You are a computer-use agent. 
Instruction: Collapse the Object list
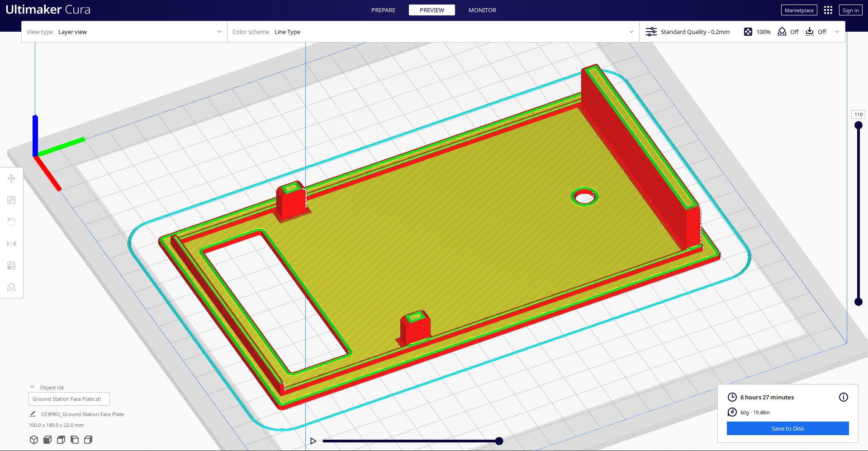[32, 387]
